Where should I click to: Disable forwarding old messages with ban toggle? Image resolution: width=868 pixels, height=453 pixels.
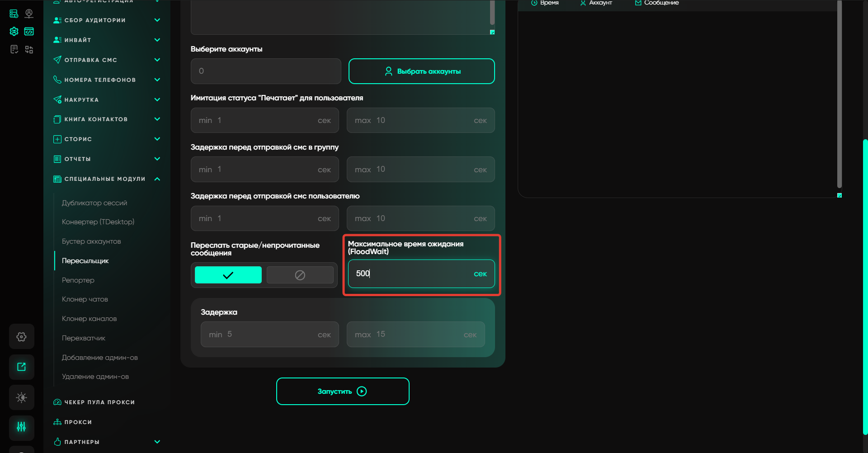pyautogui.click(x=300, y=275)
